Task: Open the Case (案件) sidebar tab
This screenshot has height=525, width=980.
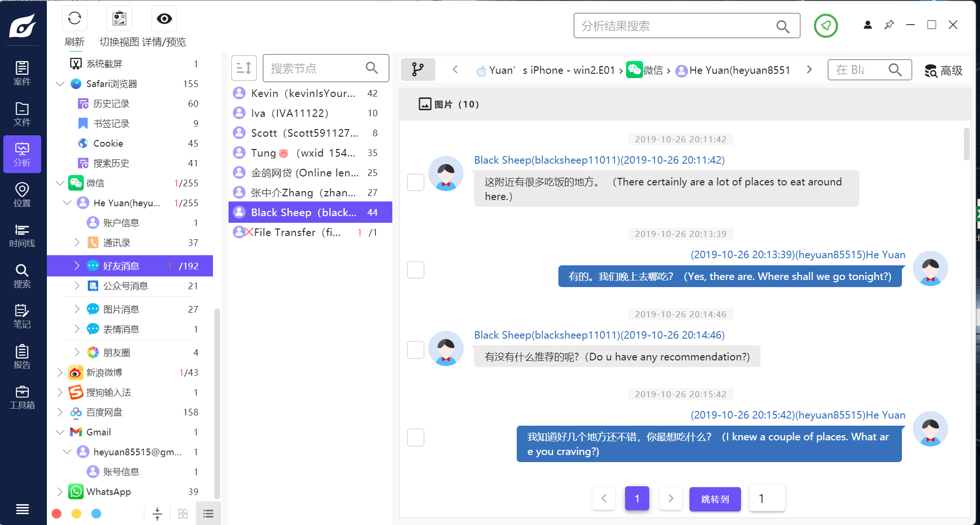Action: point(22,73)
